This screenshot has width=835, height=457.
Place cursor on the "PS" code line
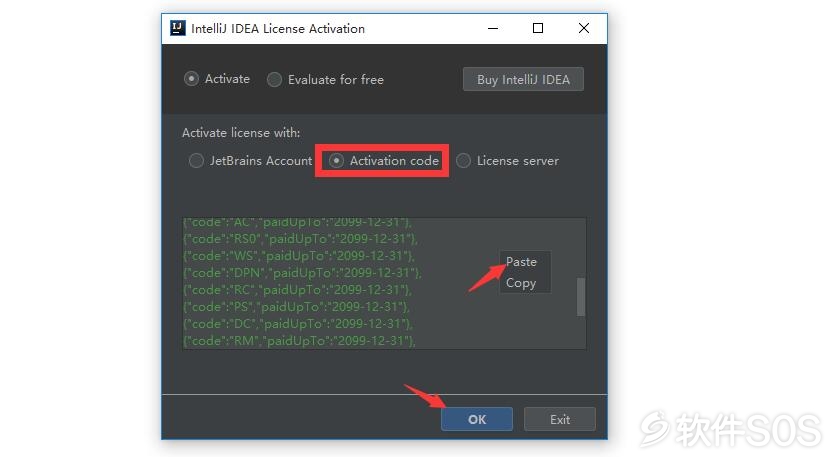point(296,307)
